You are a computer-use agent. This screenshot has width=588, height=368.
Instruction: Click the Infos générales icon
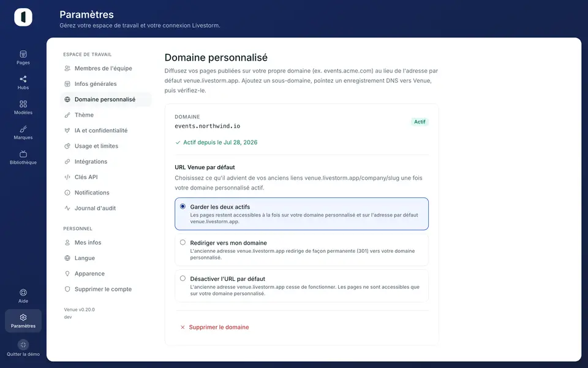click(x=67, y=84)
